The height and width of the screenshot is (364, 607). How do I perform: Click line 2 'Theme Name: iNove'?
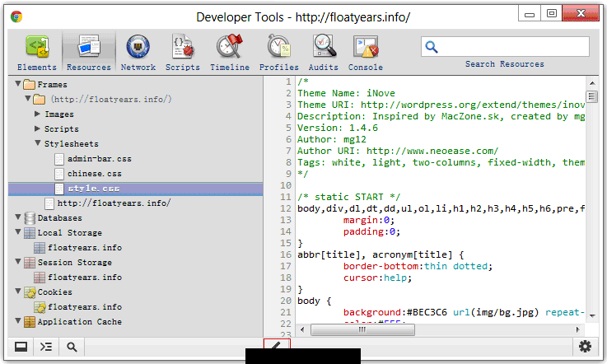346,93
